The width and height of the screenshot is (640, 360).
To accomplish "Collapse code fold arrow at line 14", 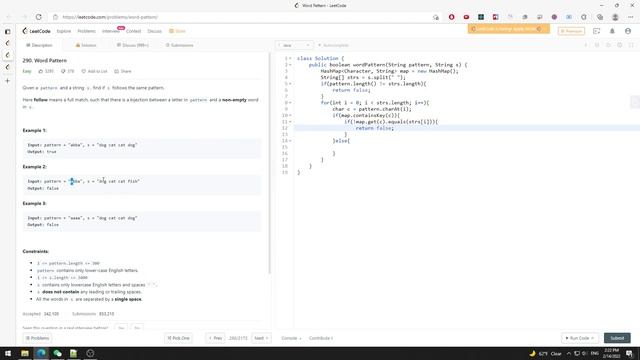I will tap(290, 141).
